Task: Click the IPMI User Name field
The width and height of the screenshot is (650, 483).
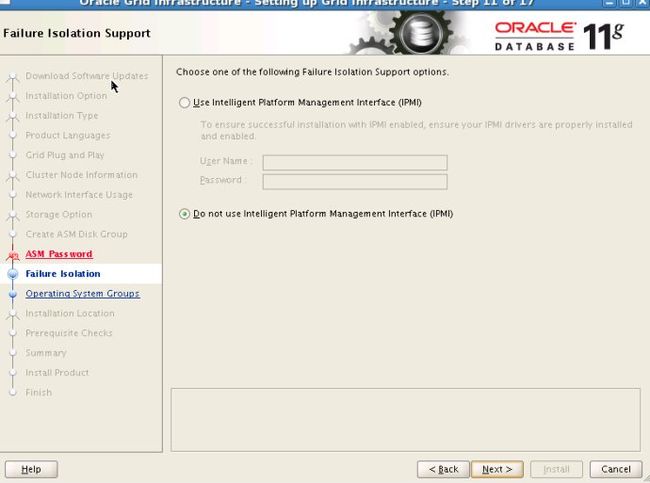Action: click(355, 162)
